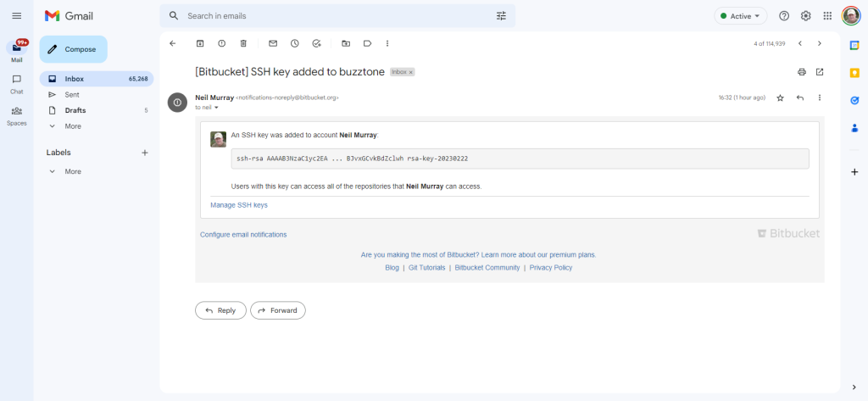Snooze this email with the clock icon

click(295, 43)
